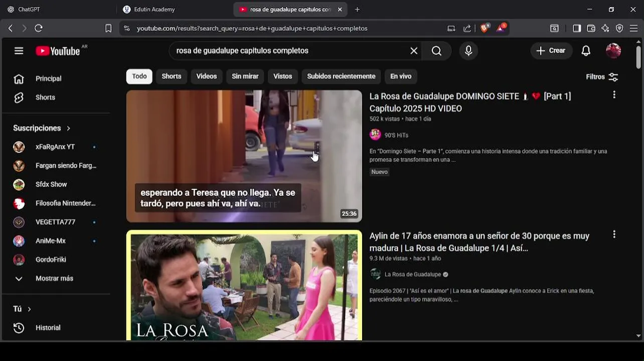Open La Rosa de Guadalupe channel name

pos(413,274)
